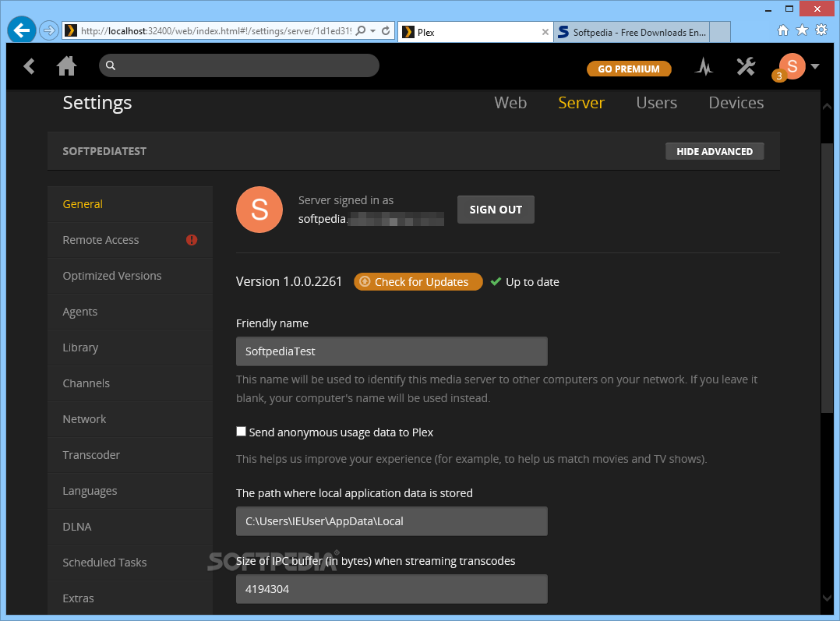Open Library settings section

tap(130, 348)
